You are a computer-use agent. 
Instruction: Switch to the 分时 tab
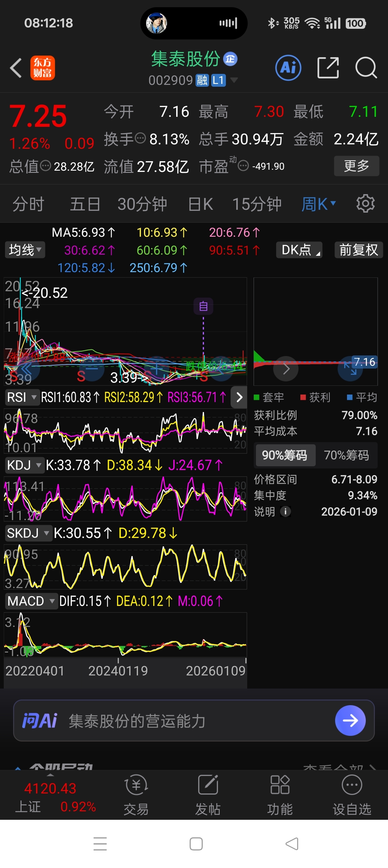coord(28,204)
